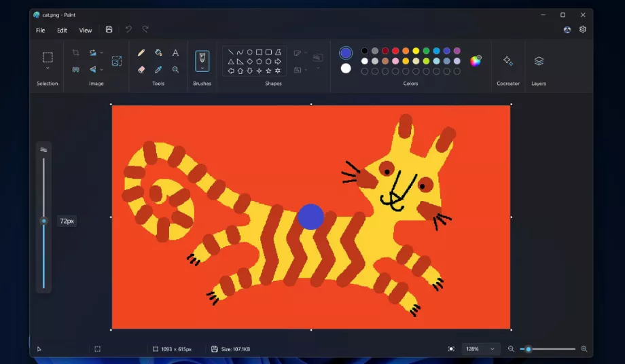Select the Color picker eyedropper tool
The image size is (625, 364).
coord(158,70)
